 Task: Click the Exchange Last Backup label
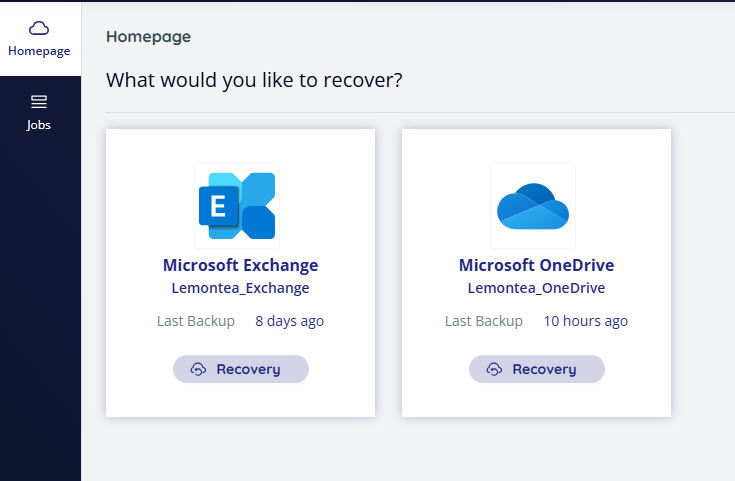tap(196, 321)
